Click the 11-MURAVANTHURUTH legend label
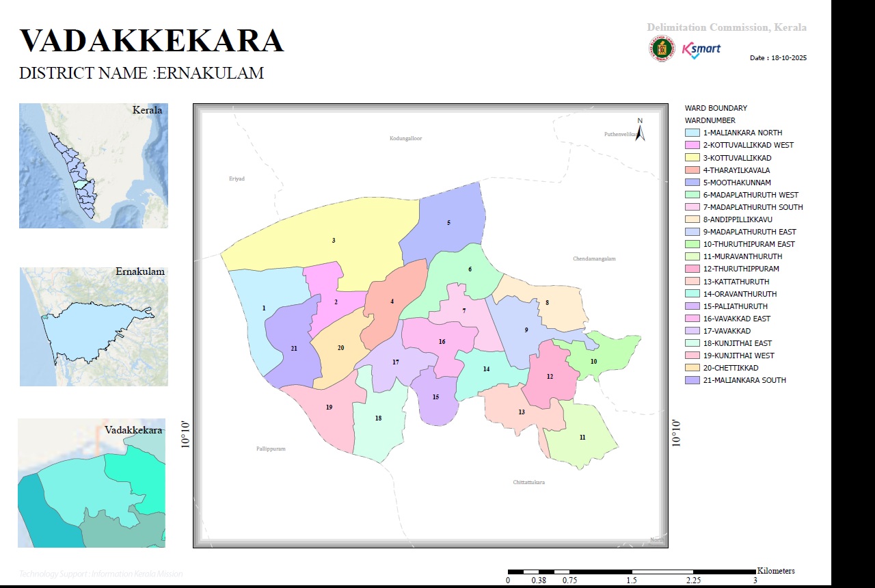875x588 pixels. pyautogui.click(x=742, y=256)
